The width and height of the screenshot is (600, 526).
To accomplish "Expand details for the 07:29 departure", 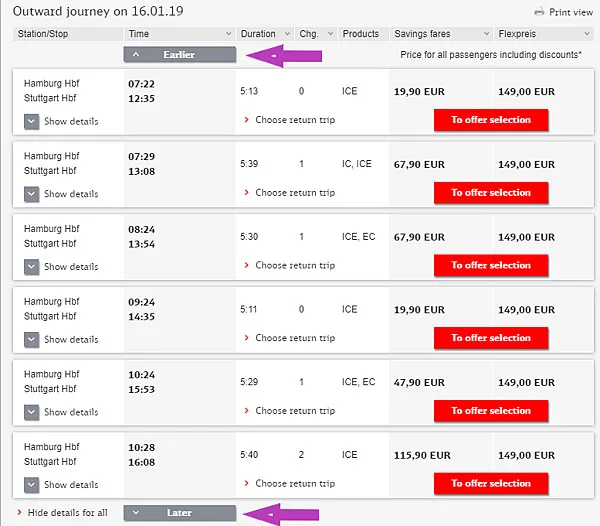I will [x=32, y=194].
